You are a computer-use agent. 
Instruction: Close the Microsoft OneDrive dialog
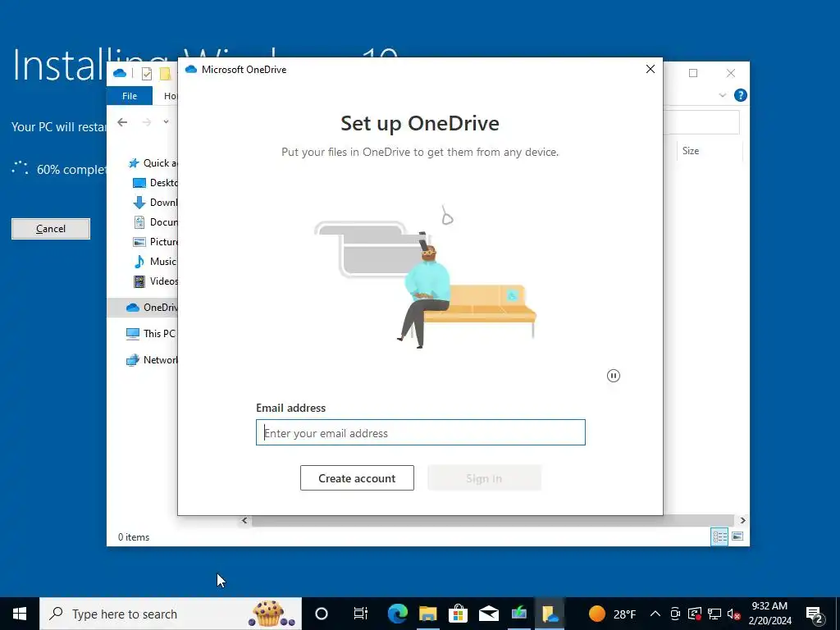tap(651, 69)
